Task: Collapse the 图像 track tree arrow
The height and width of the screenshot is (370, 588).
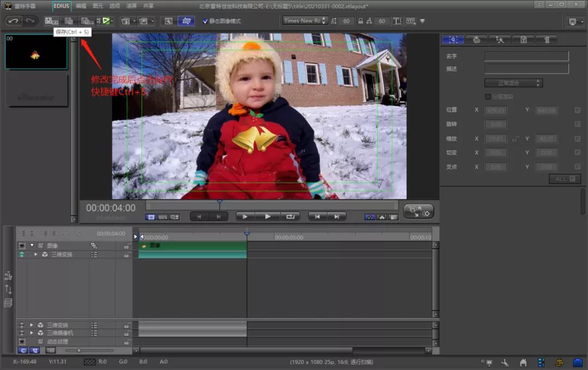Action: click(32, 245)
